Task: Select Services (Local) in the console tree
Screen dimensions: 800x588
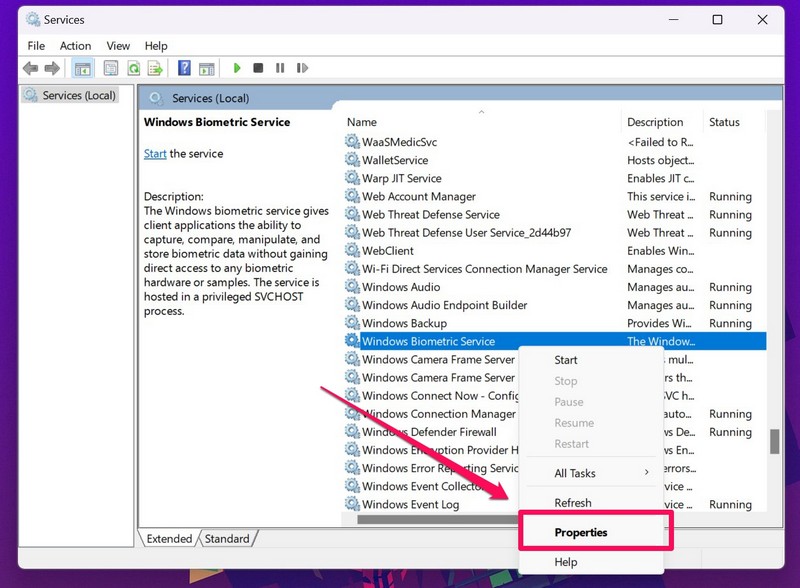Action: 79,95
